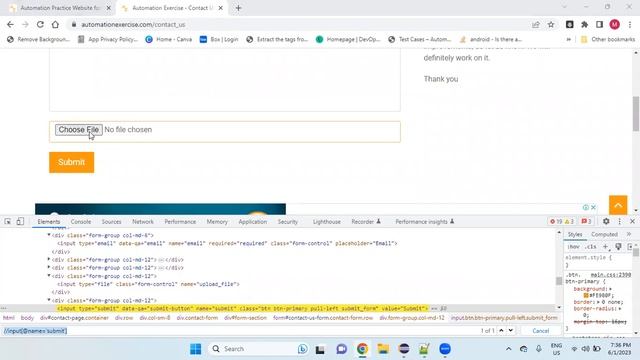Toggle the .cls class editor
The width and height of the screenshot is (640, 360).
(590, 247)
